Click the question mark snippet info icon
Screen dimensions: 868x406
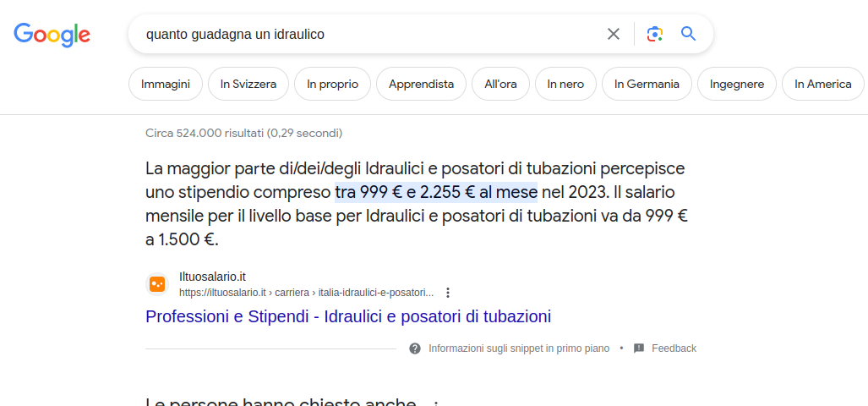coord(415,348)
